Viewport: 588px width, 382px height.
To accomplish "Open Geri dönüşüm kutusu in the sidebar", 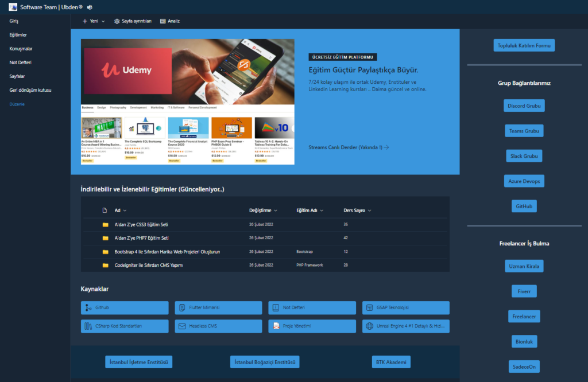I will 30,90.
